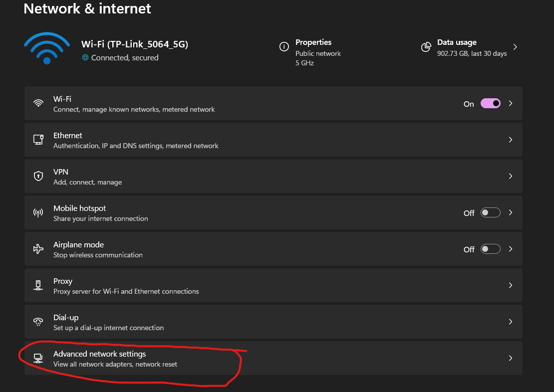Open the Dial-up settings row
Screen dimensions: 554x392
point(273,322)
